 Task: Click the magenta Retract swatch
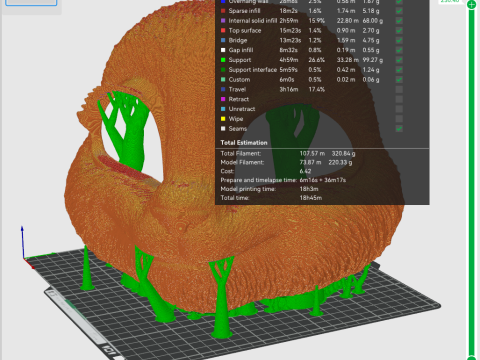[223, 99]
